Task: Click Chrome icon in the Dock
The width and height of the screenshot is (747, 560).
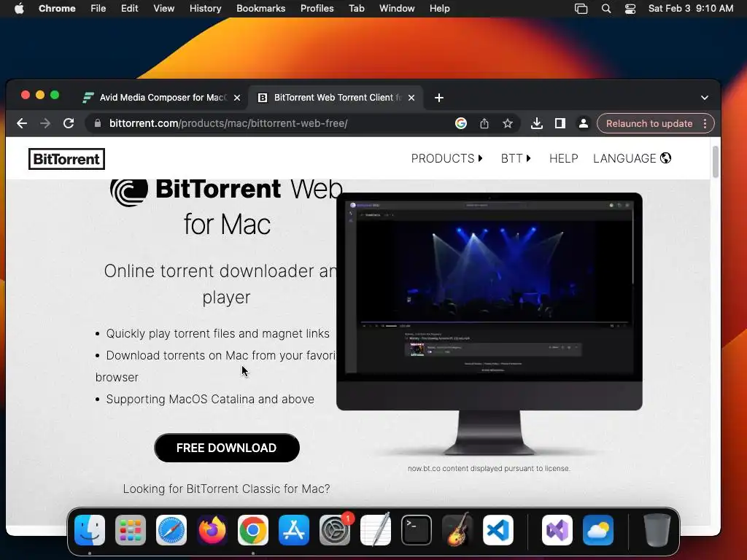Action: tap(253, 530)
